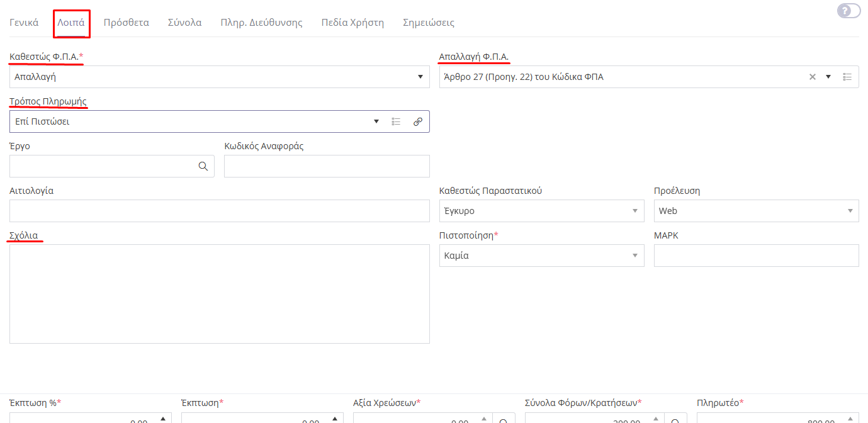Open list icon in Απαλλαγή Φ.Π.Α. field
The image size is (868, 423).
coord(847,77)
